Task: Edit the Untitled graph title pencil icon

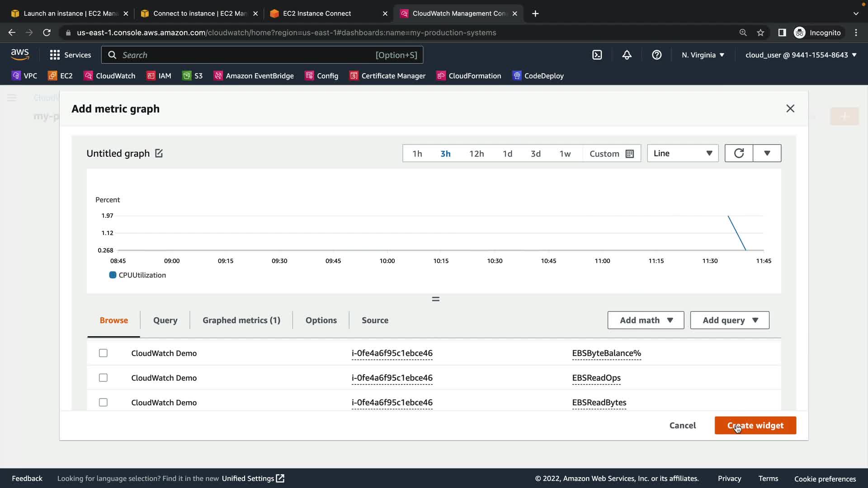Action: pos(159,153)
